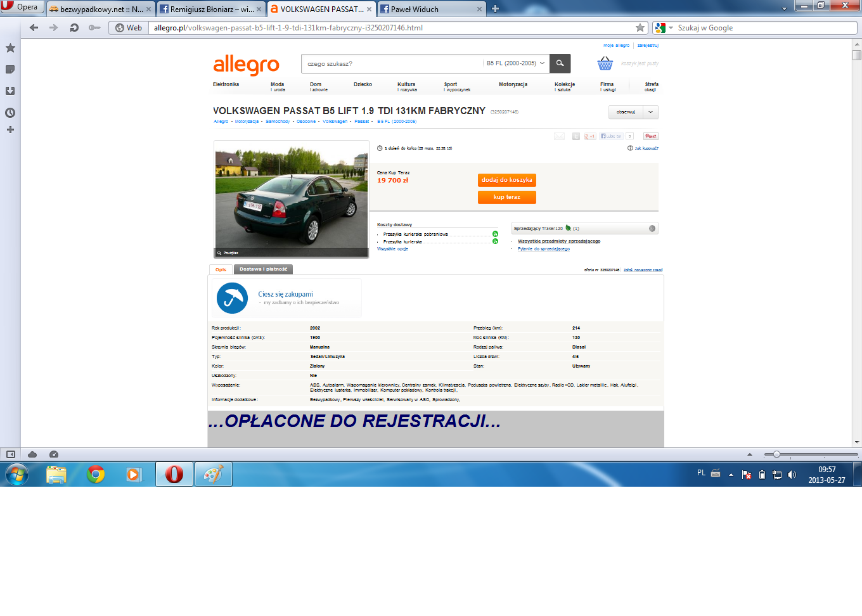862x616 pixels.
Task: Switch to the Paweł Widuch Facebook tab
Action: (431, 9)
